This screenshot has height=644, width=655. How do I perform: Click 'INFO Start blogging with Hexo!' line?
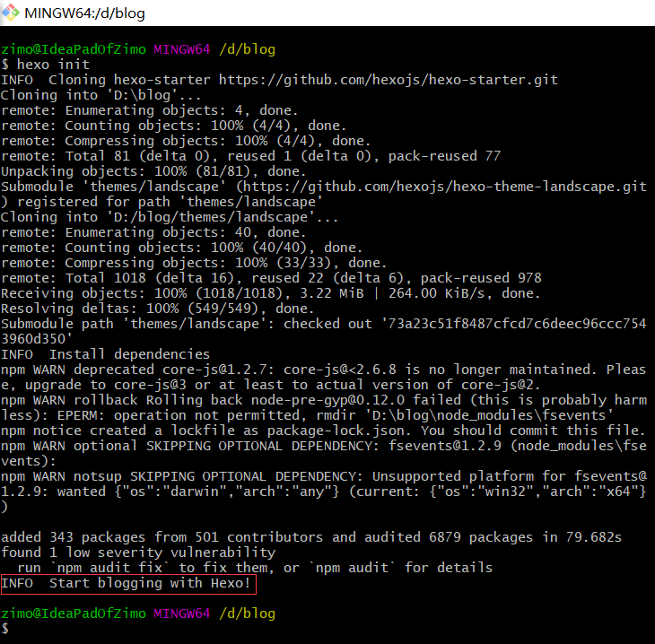point(126,583)
